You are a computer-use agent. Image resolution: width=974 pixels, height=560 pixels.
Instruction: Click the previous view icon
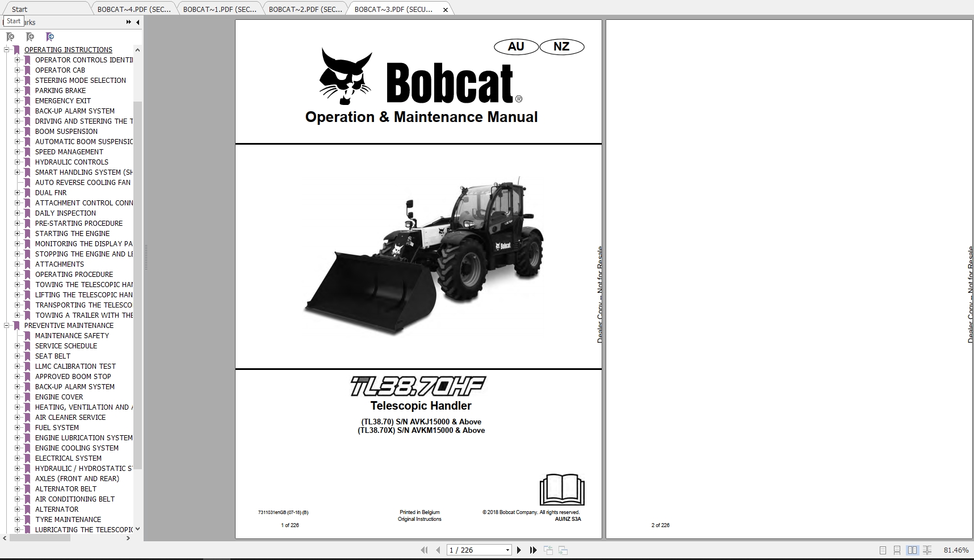tap(548, 550)
